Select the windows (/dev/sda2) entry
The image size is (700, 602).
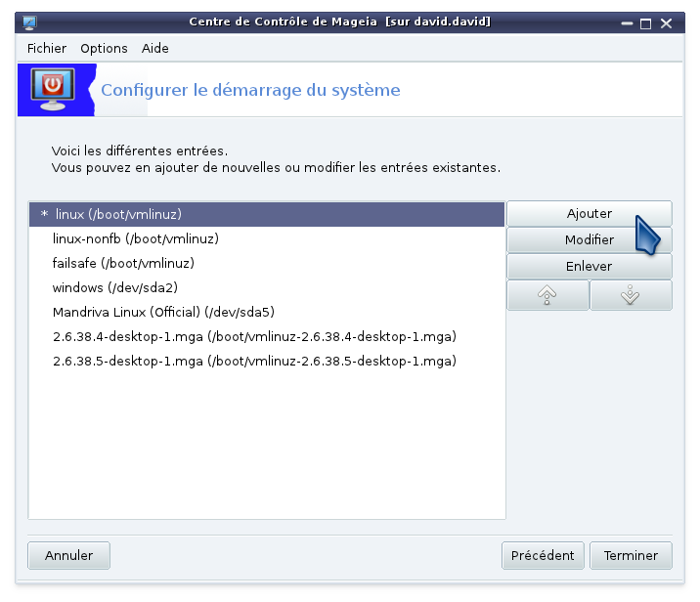[267, 288]
